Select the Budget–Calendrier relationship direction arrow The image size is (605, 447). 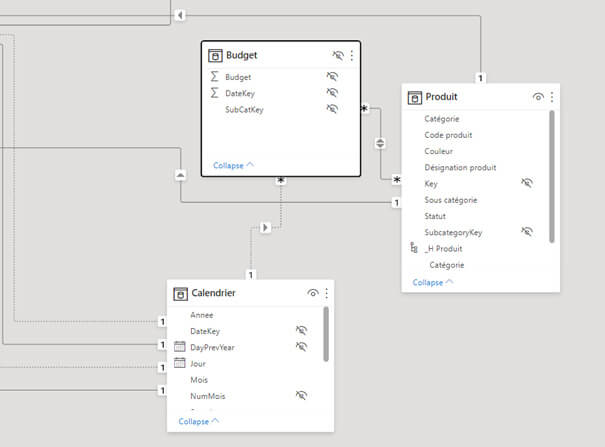point(265,228)
